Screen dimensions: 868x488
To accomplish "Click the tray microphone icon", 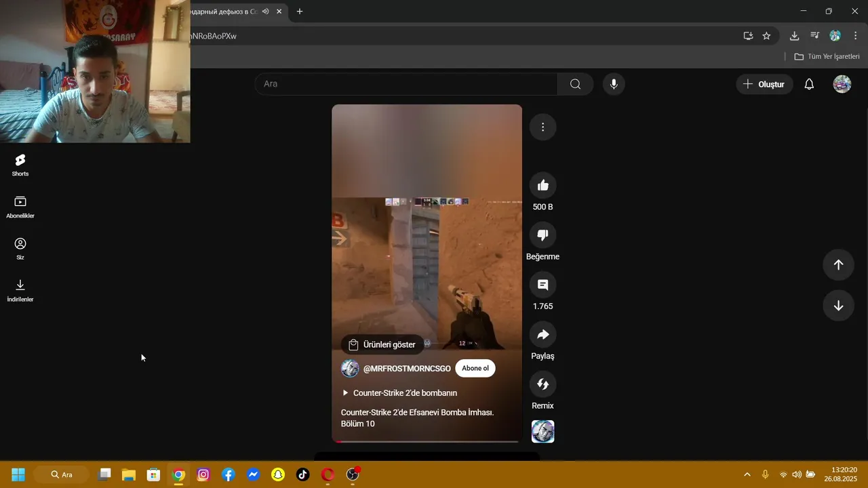I will tap(766, 474).
